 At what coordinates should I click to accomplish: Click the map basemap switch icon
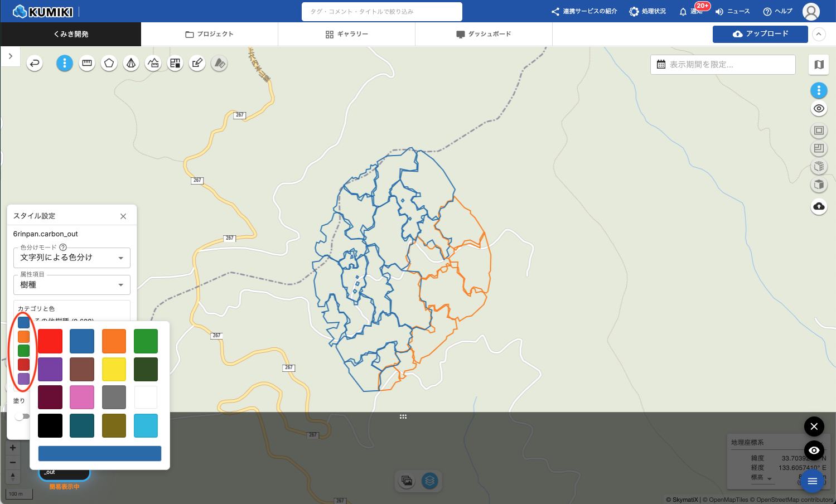(819, 65)
